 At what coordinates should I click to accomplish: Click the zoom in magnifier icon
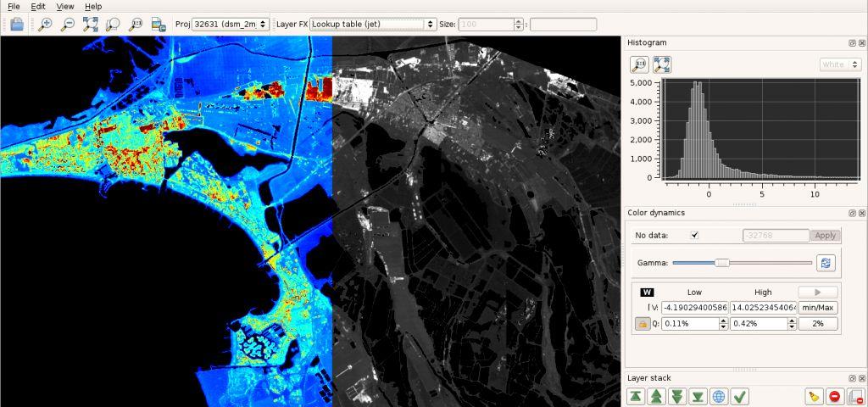coord(46,24)
